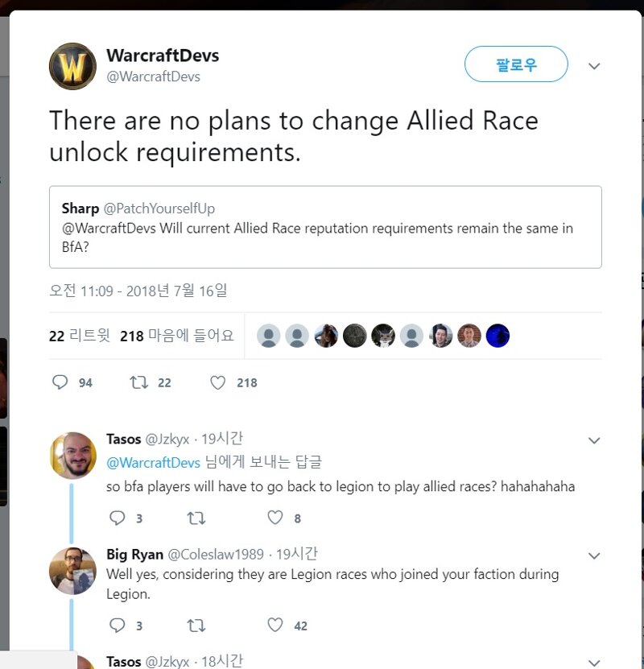Retweet the WarcraftDevs main tweet

pos(139,382)
